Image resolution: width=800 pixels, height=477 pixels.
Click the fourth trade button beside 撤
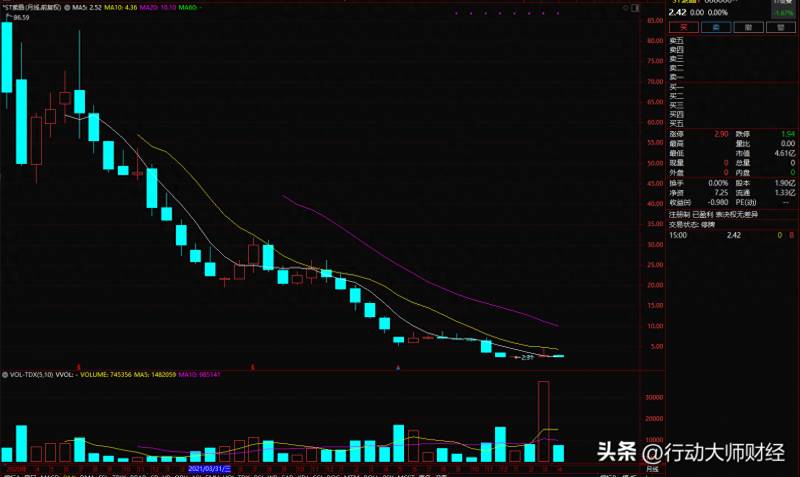click(x=781, y=27)
